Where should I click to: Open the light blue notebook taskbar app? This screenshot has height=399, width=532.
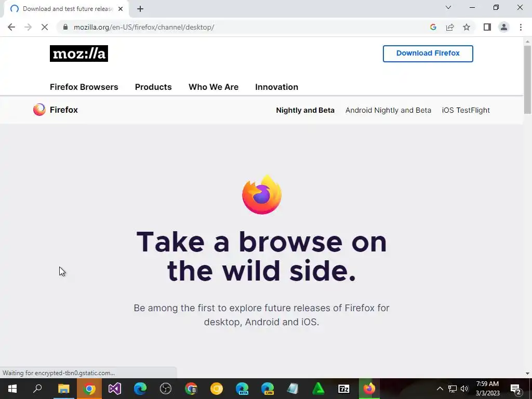point(293,389)
